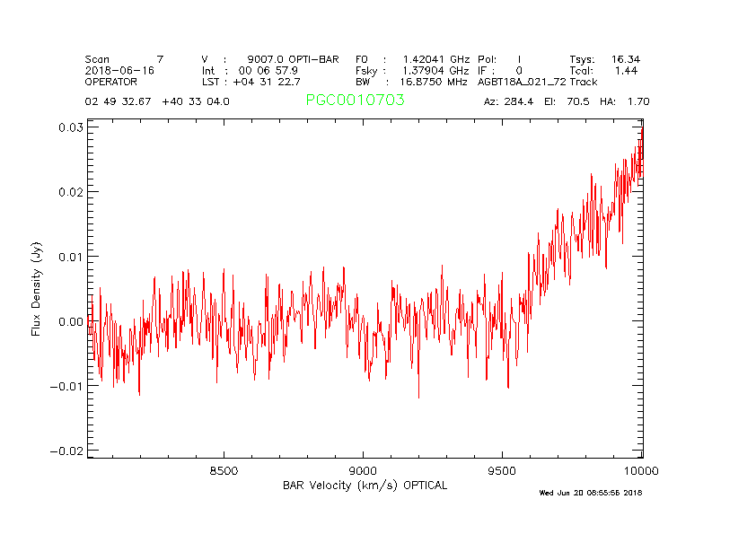
Task: Click the observation date 2018-06-16
Action: pyautogui.click(x=119, y=70)
